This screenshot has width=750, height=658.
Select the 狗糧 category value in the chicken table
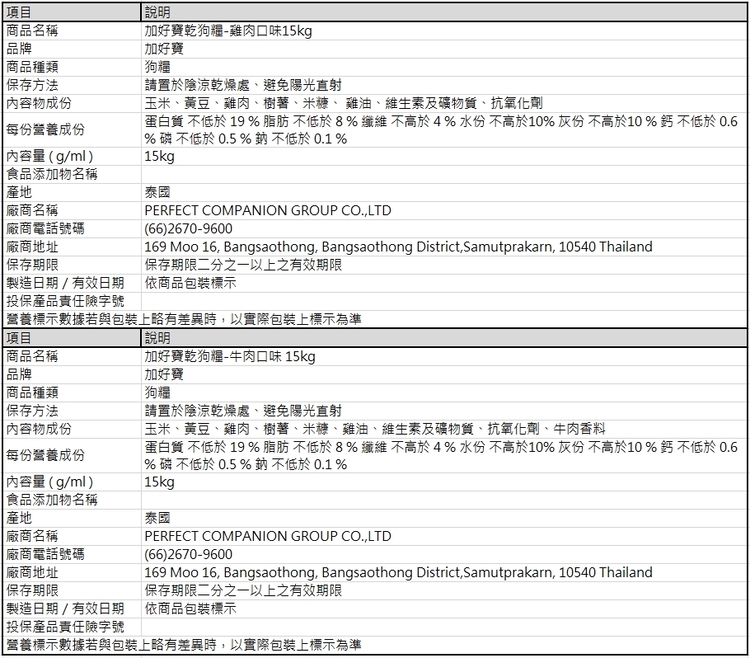(x=157, y=67)
